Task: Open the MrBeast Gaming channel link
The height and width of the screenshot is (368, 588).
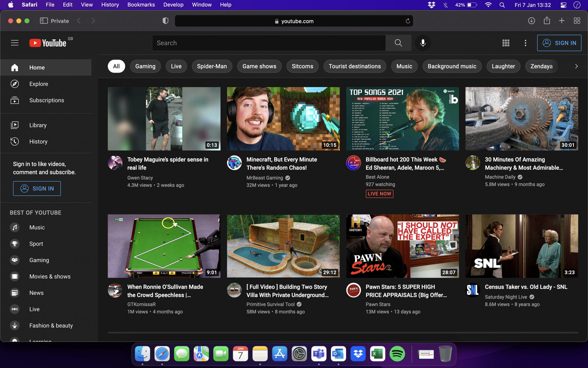Action: (265, 178)
